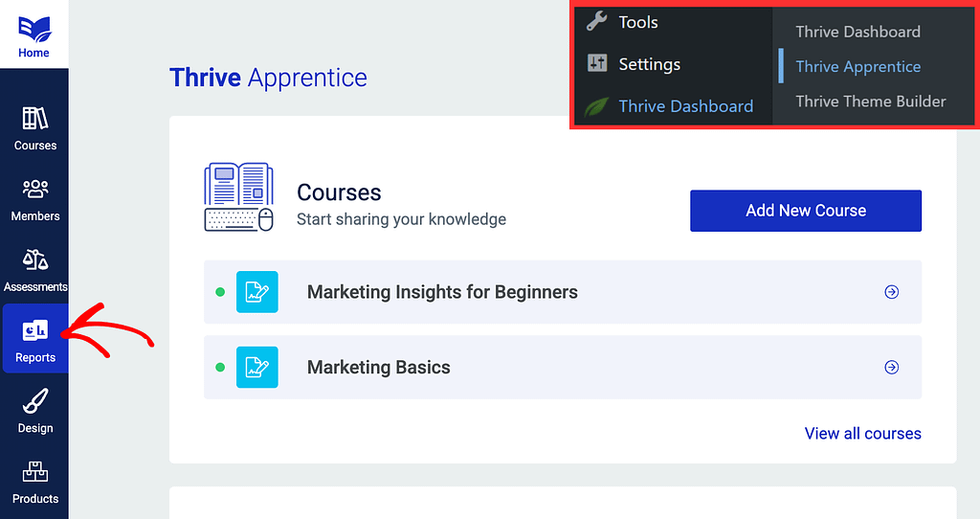Click the Marketing Basics course icon

coord(256,367)
